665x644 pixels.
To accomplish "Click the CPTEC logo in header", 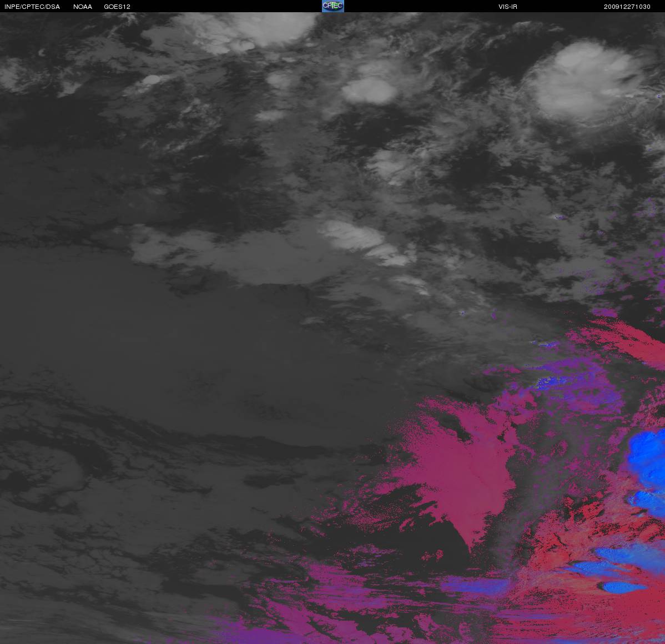I will coord(333,6).
